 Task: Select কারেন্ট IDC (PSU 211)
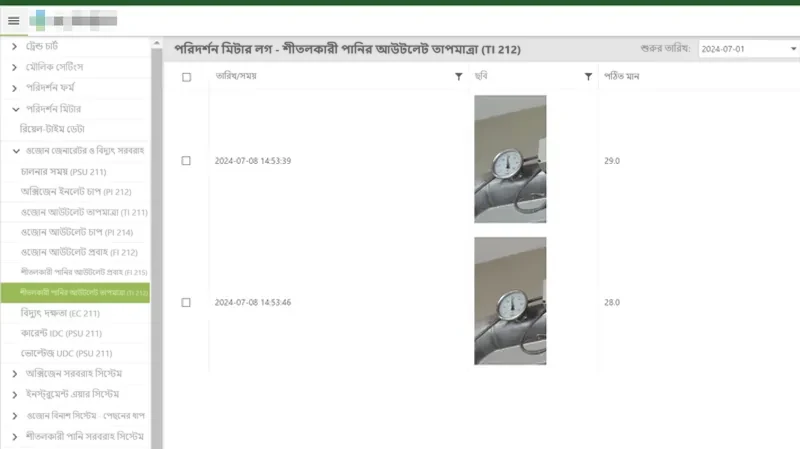coord(61,333)
